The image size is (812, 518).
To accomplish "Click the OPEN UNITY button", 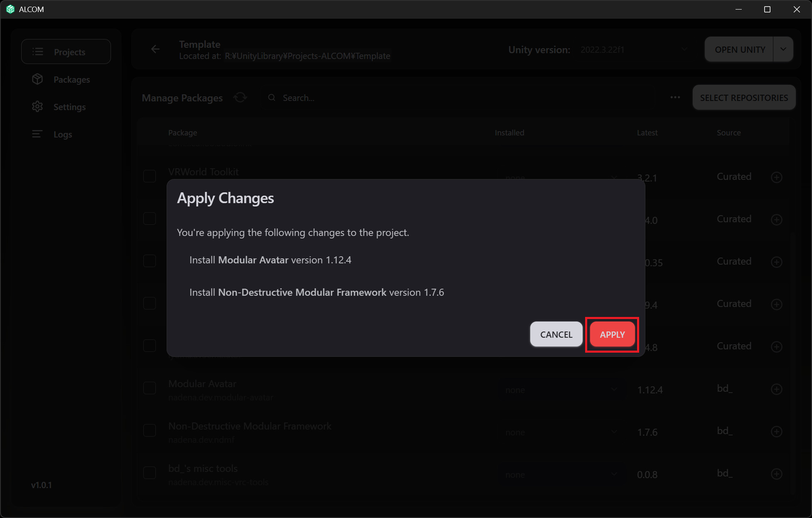I will pyautogui.click(x=739, y=49).
